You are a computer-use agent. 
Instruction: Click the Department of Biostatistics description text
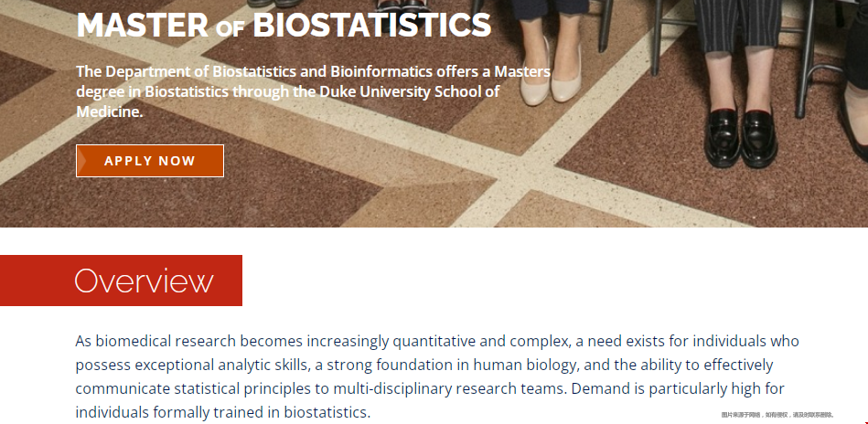point(314,91)
